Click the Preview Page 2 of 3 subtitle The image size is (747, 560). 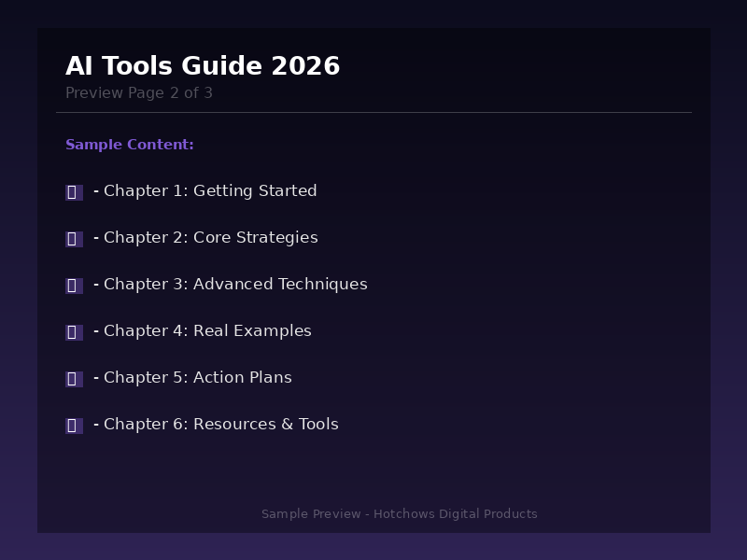[139, 93]
